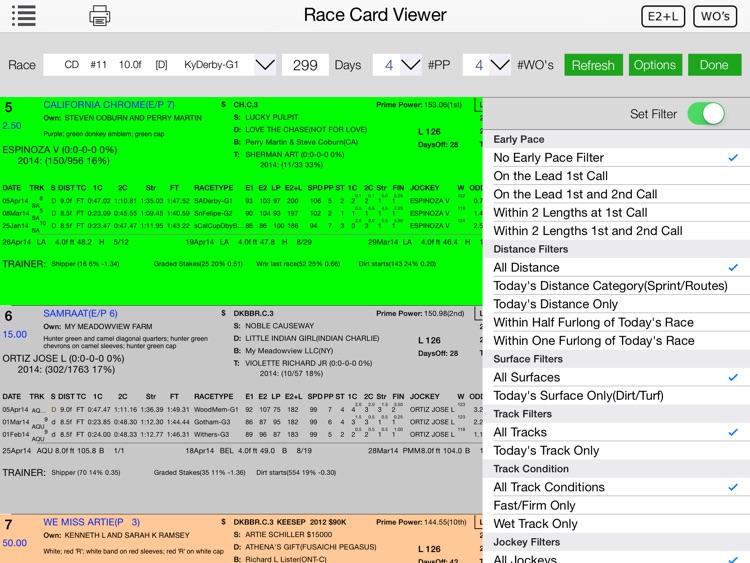Select the All Tracks filter

click(x=616, y=432)
